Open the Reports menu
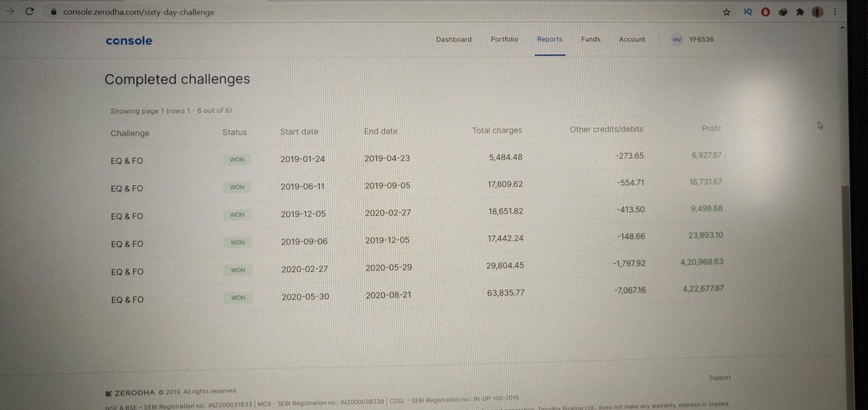The height and width of the screenshot is (410, 868). pyautogui.click(x=550, y=39)
